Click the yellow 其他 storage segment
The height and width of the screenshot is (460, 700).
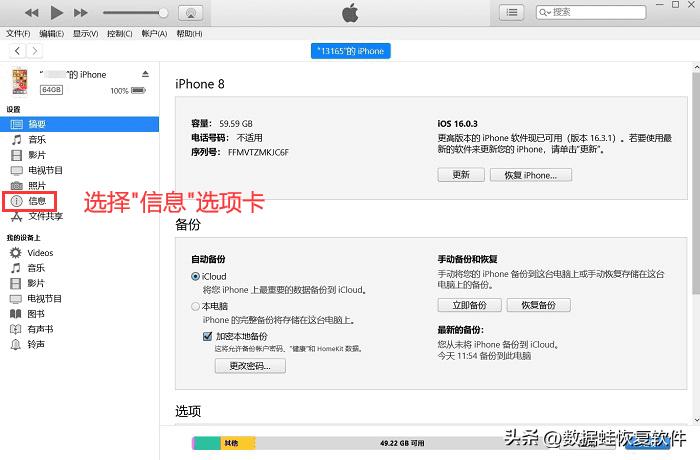click(x=238, y=443)
